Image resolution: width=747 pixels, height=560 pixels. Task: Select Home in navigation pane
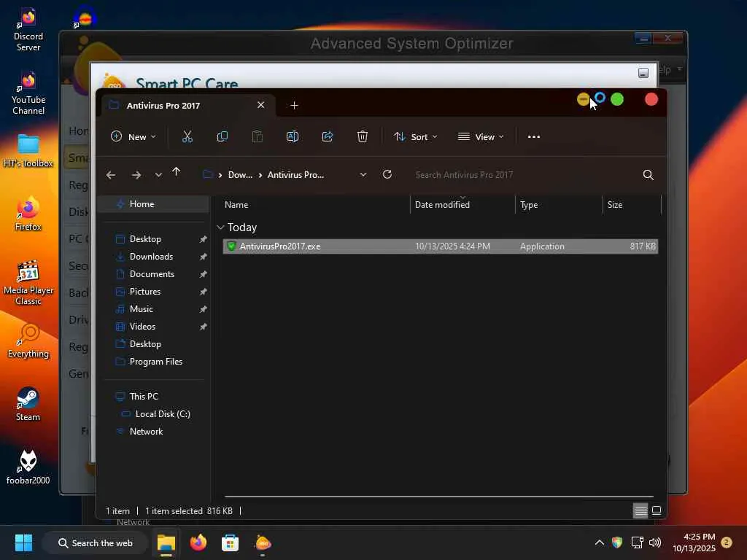(155, 204)
